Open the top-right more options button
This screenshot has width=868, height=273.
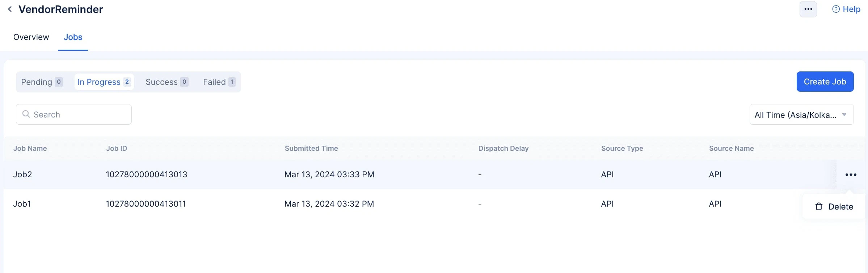coord(808,9)
